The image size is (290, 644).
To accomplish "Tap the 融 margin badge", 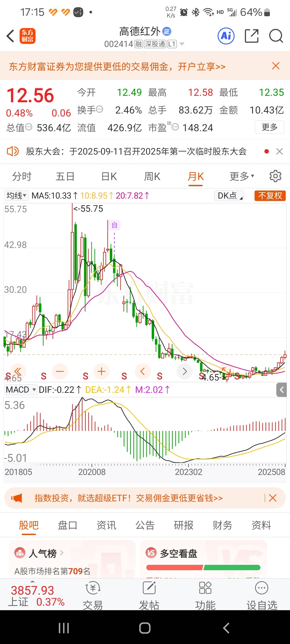I will point(139,44).
